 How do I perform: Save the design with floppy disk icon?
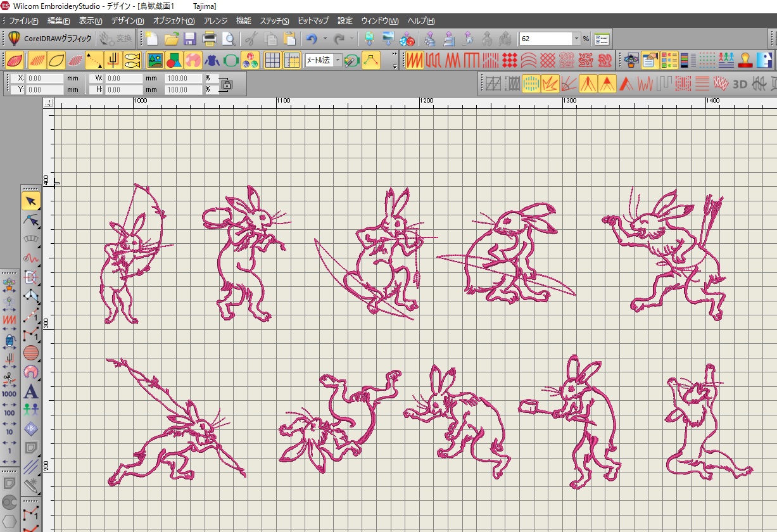coord(190,39)
